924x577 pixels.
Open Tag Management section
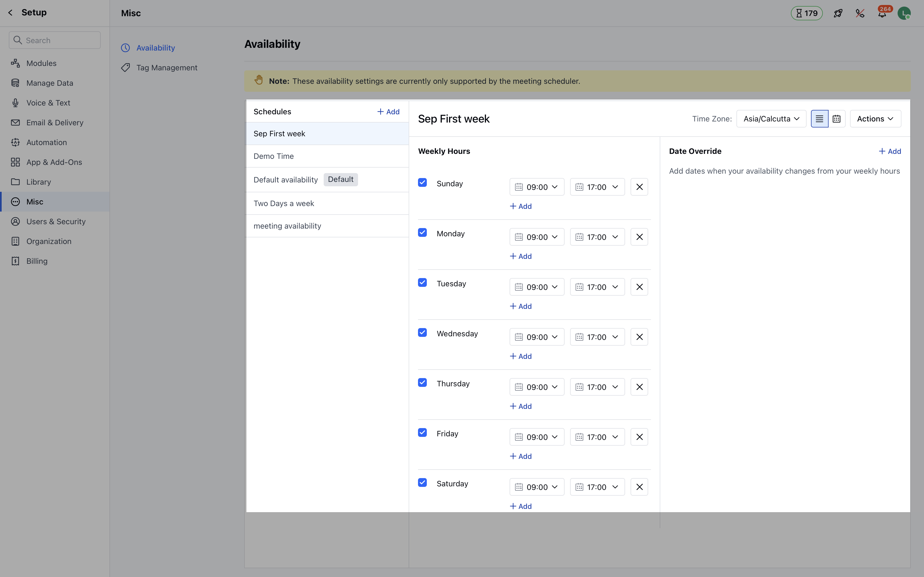coord(166,68)
